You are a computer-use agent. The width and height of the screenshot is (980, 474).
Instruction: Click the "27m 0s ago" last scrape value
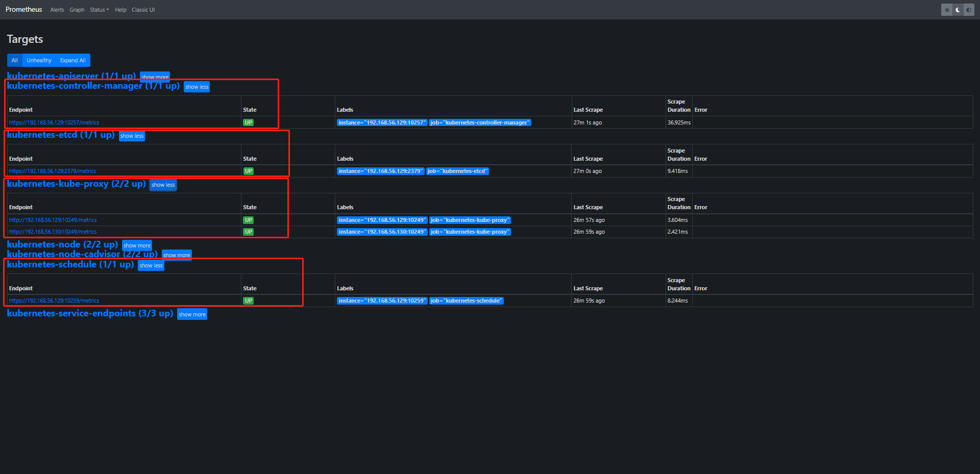pyautogui.click(x=587, y=171)
